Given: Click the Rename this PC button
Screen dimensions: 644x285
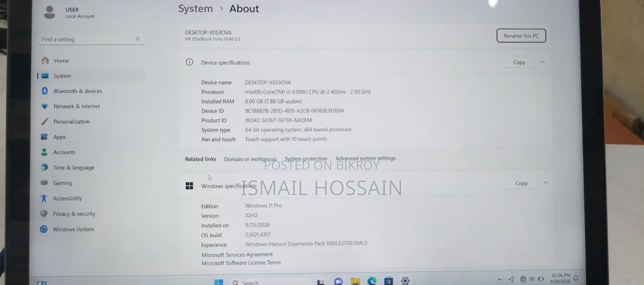Looking at the screenshot, I should click(521, 36).
